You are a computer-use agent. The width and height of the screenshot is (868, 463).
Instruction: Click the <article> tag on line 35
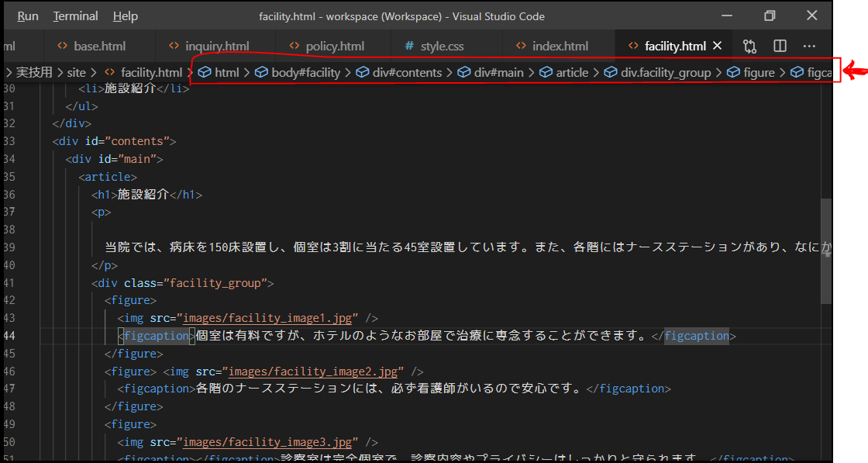108,177
